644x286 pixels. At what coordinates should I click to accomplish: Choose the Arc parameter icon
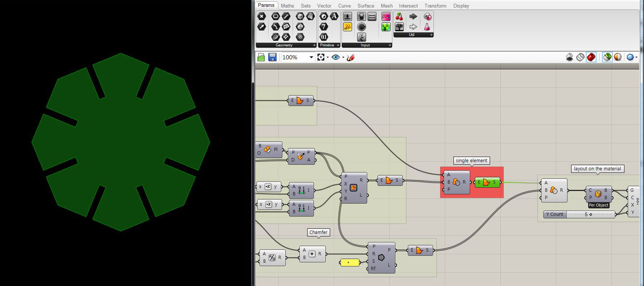pyautogui.click(x=275, y=27)
